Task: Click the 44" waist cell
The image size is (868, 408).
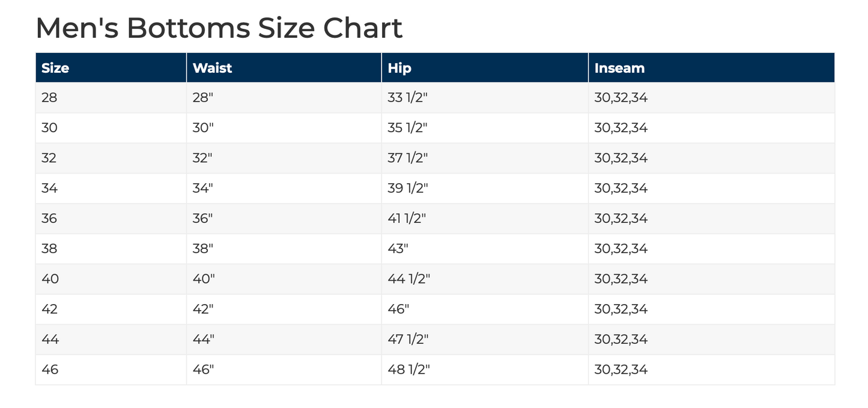Action: pos(204,339)
